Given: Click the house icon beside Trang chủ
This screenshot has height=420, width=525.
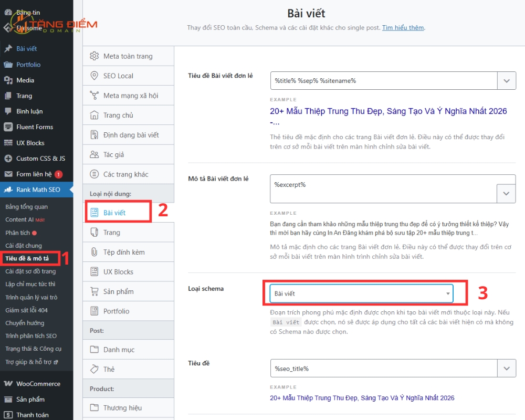Looking at the screenshot, I should 94,115.
